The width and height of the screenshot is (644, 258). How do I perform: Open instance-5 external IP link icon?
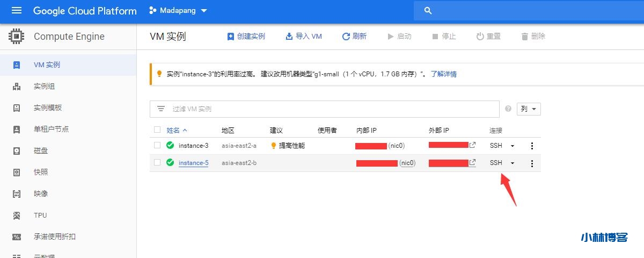472,162
